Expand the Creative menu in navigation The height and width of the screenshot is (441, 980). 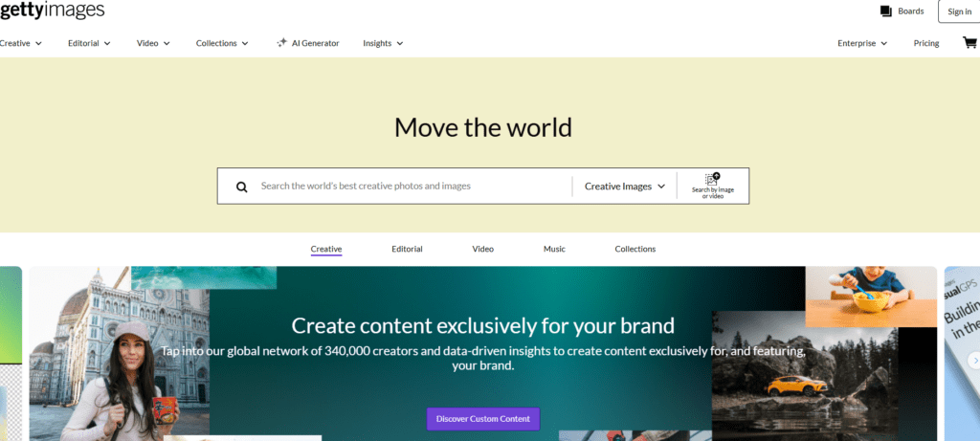(x=21, y=43)
